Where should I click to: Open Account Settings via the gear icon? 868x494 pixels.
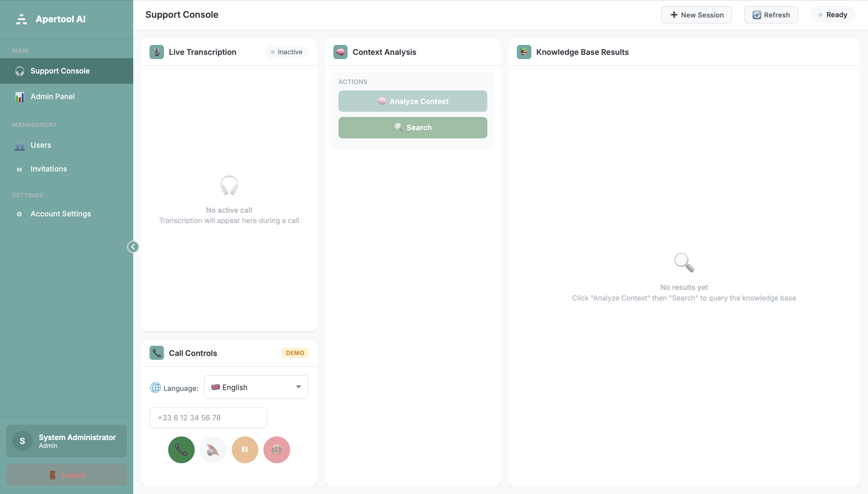point(19,214)
